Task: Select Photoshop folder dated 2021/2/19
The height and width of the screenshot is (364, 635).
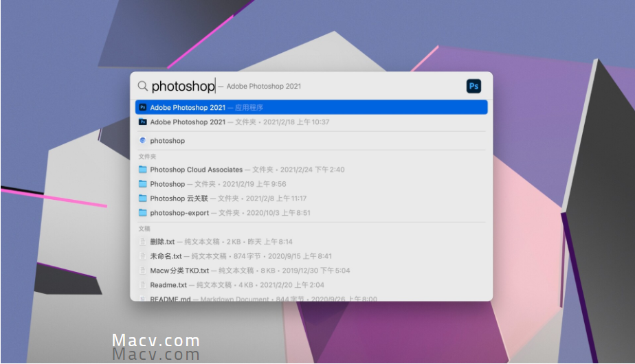Action: point(311,184)
